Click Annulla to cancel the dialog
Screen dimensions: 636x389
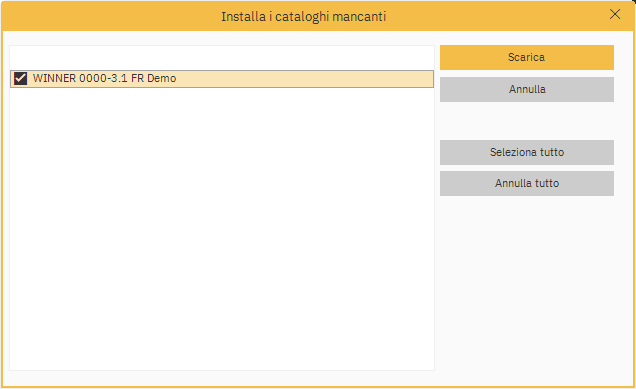[x=526, y=89]
